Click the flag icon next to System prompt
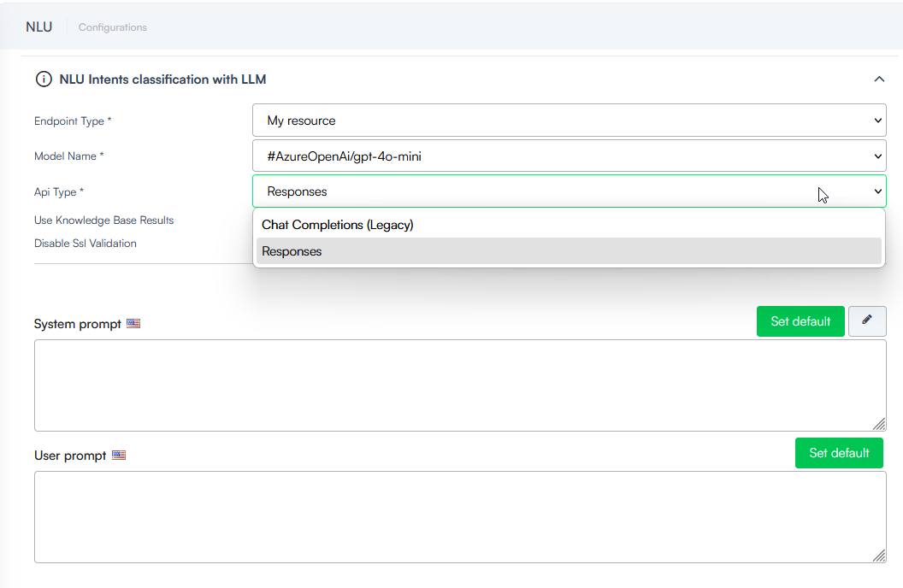The image size is (903, 588). 133,324
